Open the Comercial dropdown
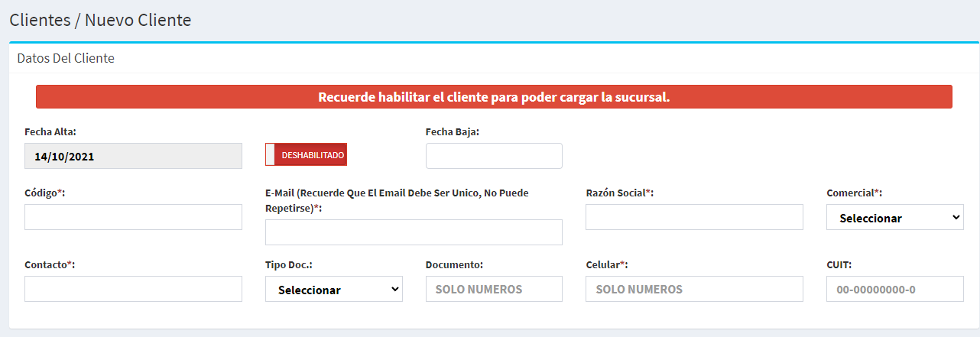 894,218
